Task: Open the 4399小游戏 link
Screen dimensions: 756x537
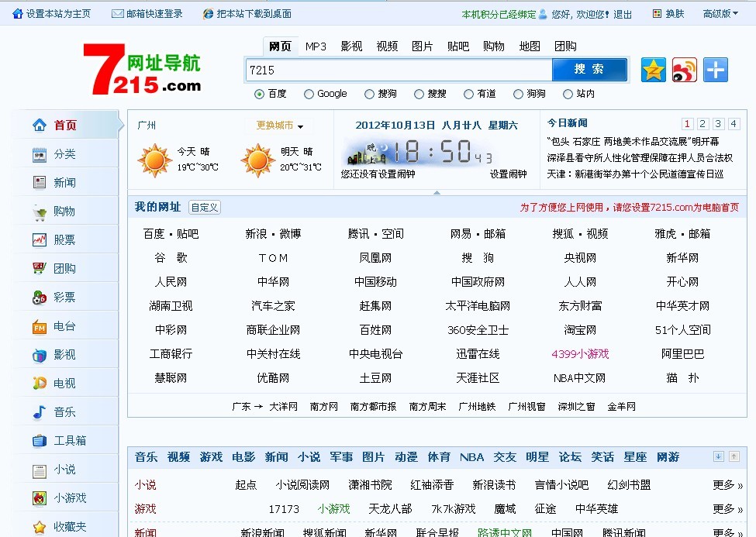Action: pos(580,354)
